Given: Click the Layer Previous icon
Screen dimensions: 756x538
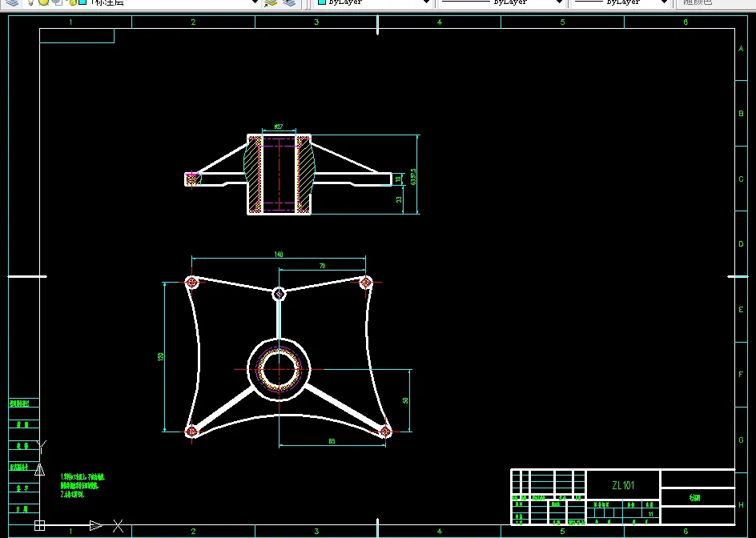Looking at the screenshot, I should click(289, 2).
